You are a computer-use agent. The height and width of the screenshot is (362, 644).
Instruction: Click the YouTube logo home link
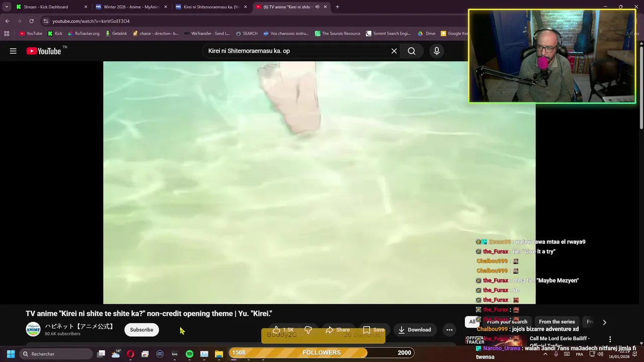44,51
